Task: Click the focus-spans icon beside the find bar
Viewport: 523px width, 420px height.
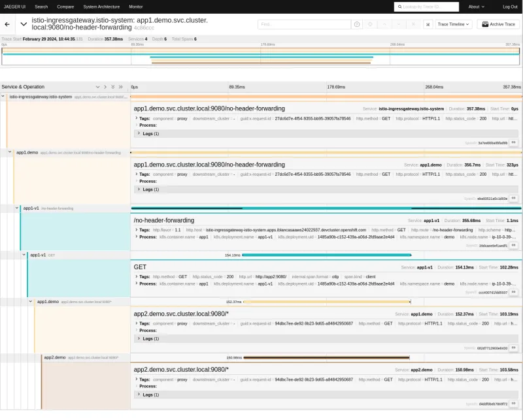Action: click(x=370, y=24)
